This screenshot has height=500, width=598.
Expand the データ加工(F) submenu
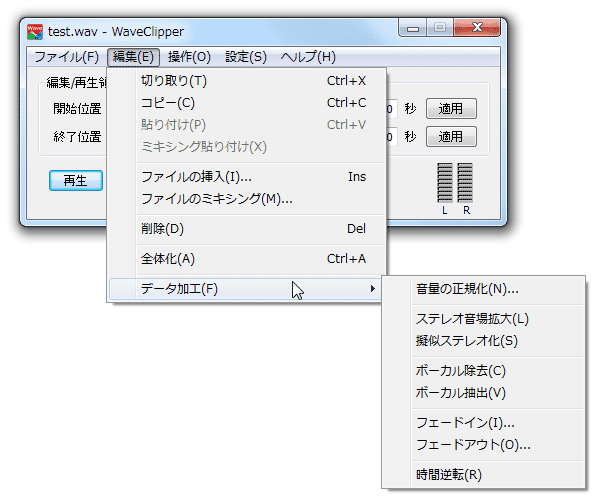coord(245,289)
